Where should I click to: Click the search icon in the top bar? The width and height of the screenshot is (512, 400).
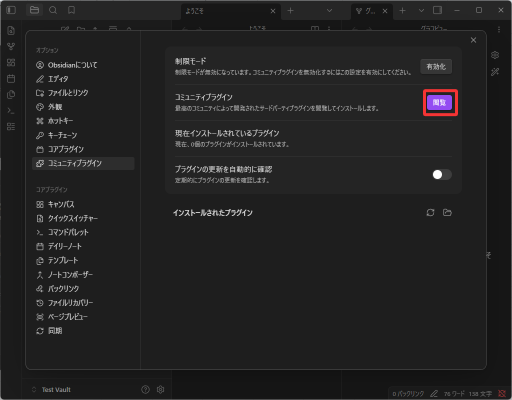[x=53, y=10]
